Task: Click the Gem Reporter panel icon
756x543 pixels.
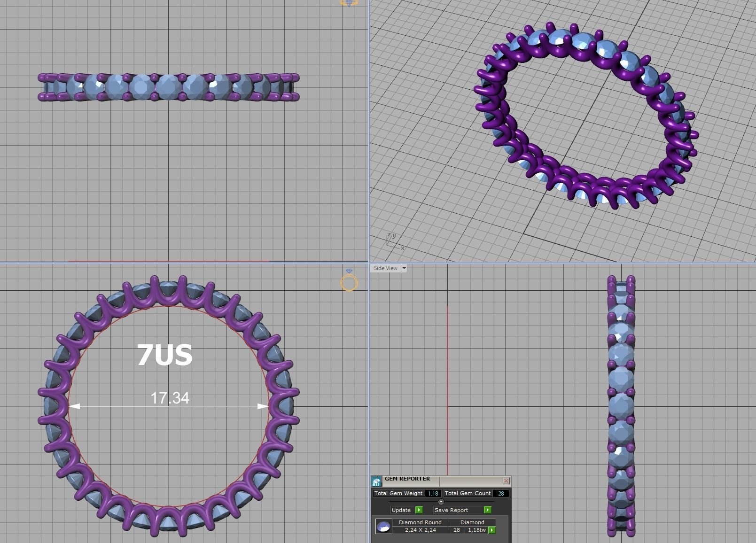Action: (376, 481)
